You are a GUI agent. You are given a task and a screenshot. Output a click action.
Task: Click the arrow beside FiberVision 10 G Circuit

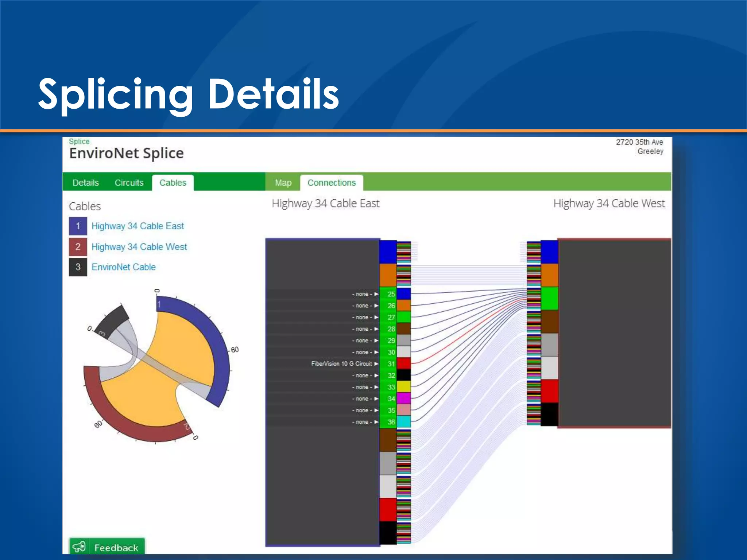coord(376,364)
